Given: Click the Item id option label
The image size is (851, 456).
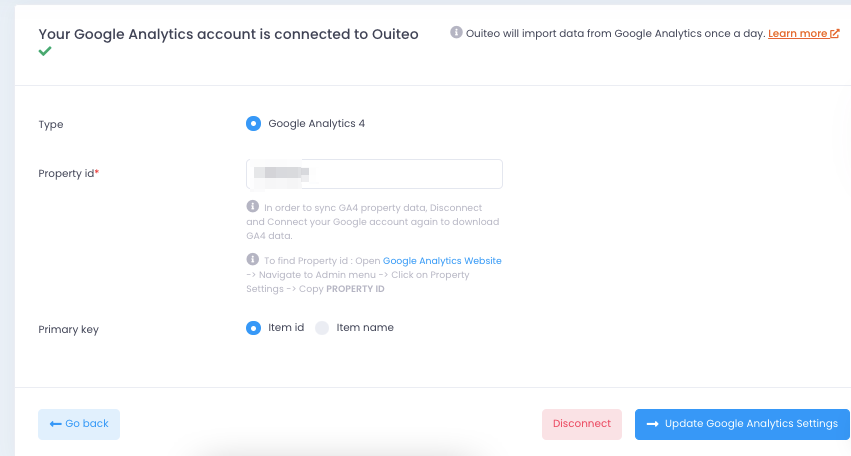Looking at the screenshot, I should 286,327.
